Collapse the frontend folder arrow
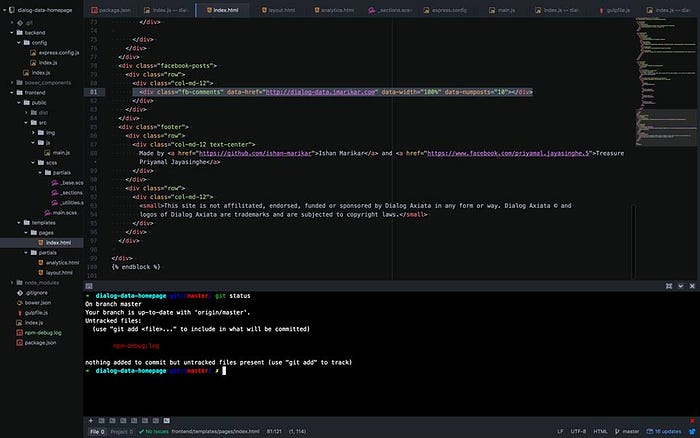 tap(12, 92)
